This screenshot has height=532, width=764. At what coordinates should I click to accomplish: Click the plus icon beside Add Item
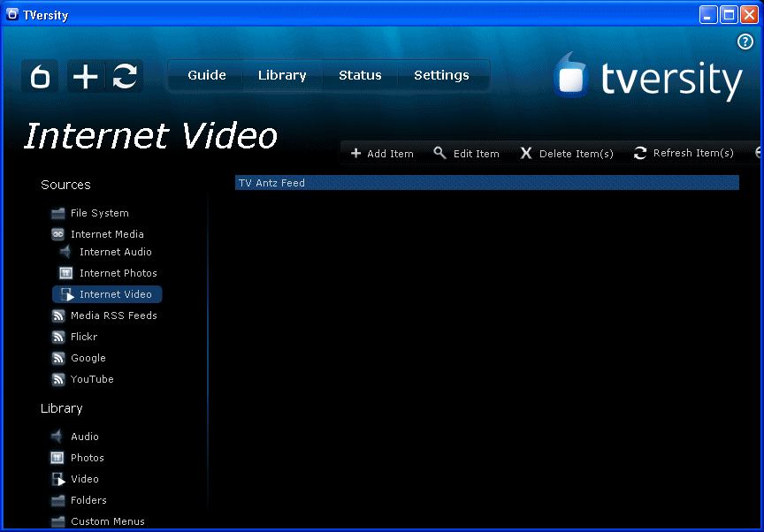click(x=355, y=153)
